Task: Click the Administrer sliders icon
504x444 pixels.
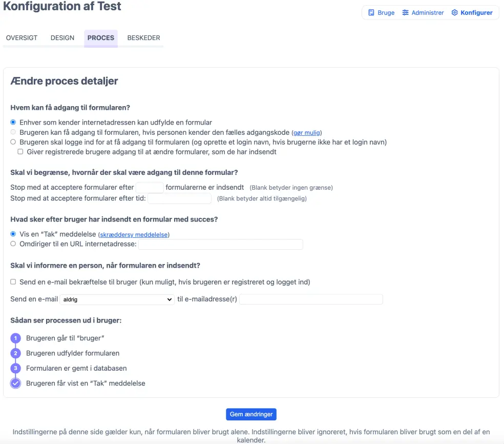Action: tap(405, 13)
